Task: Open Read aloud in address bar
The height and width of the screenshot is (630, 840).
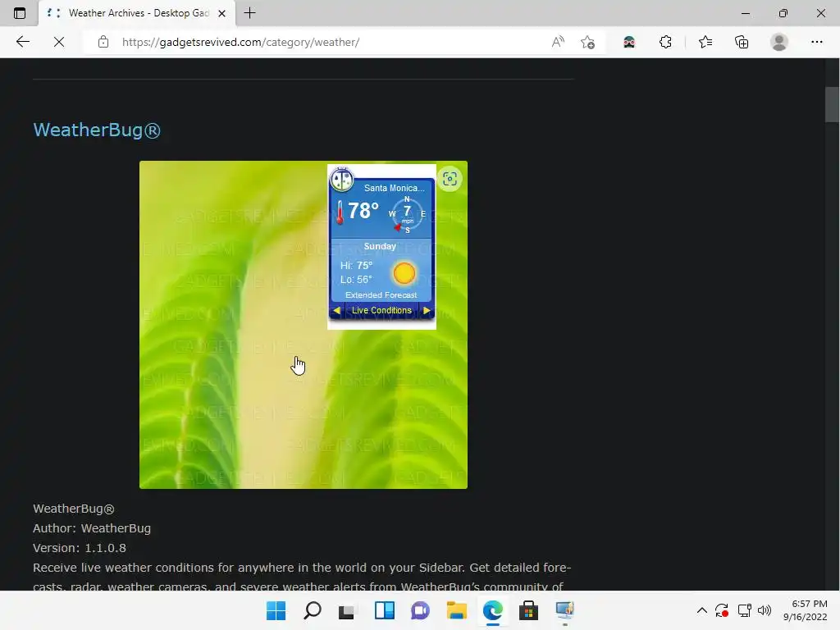Action: pyautogui.click(x=558, y=42)
